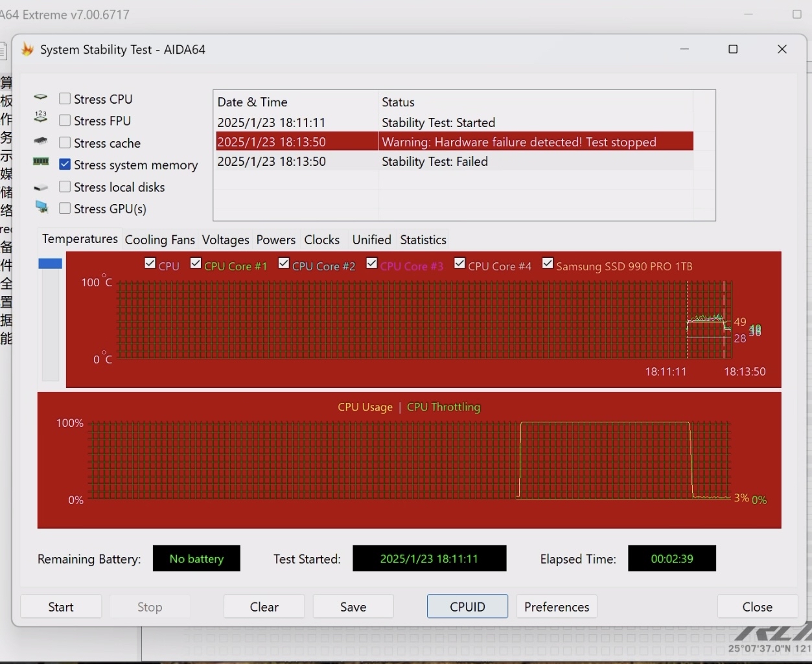
Task: Click the disk drive icon beside Stress local disks
Action: [x=41, y=188]
